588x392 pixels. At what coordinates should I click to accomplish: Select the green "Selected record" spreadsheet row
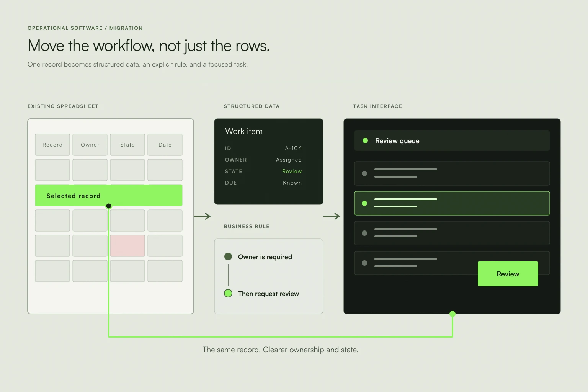109,195
